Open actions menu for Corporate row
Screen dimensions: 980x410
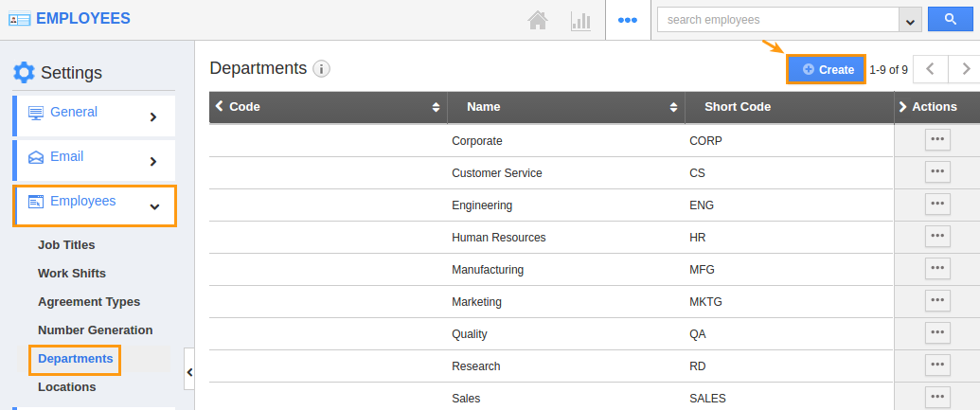point(937,139)
